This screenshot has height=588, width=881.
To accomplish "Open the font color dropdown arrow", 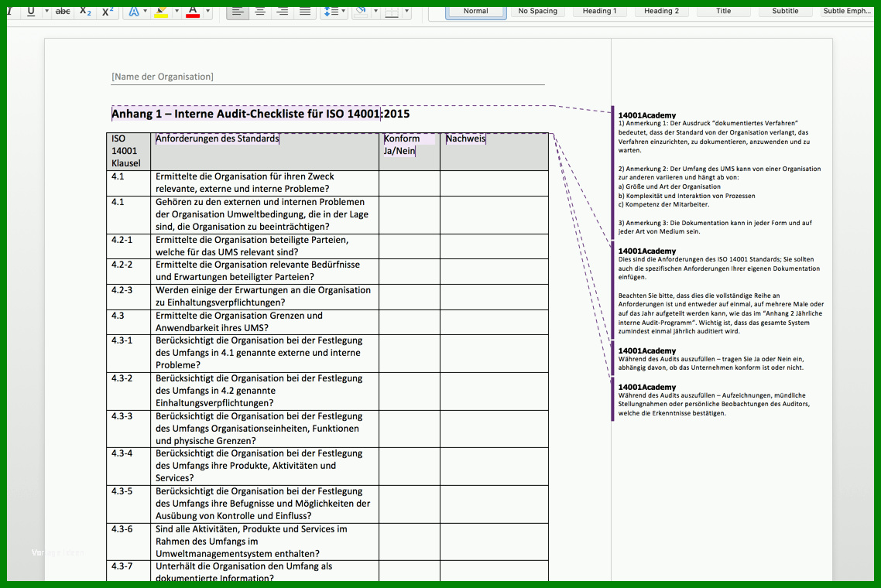I will click(x=208, y=11).
